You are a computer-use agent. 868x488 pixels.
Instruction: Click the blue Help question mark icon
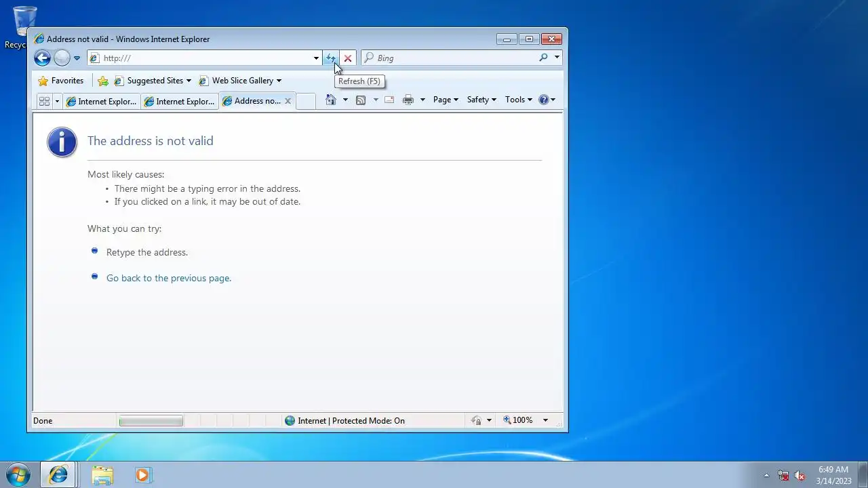544,100
